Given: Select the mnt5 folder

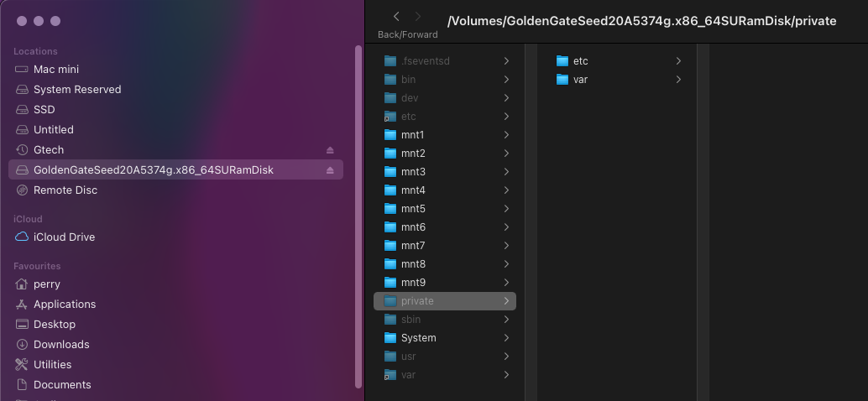Looking at the screenshot, I should pyautogui.click(x=445, y=209).
